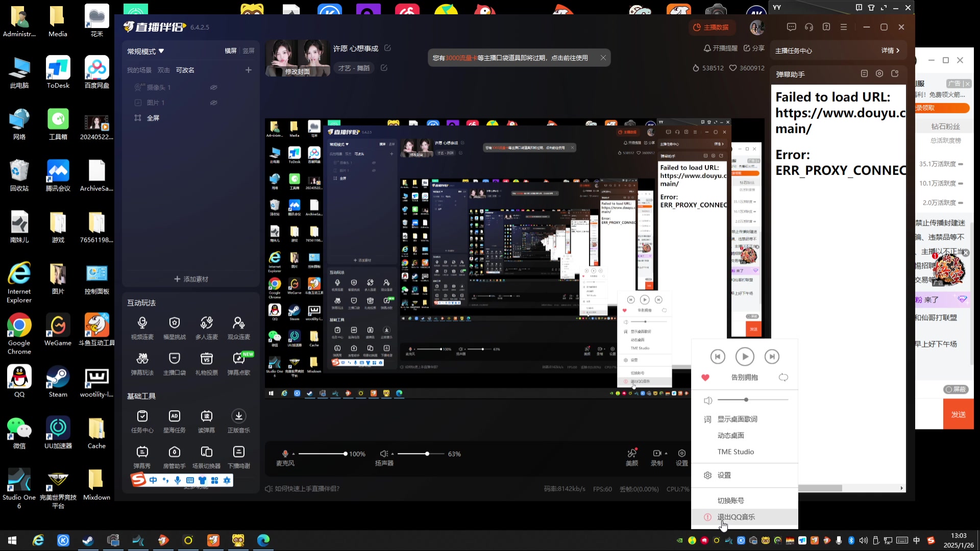Open the message bubble icon in title bar
The width and height of the screenshot is (980, 551).
(792, 27)
